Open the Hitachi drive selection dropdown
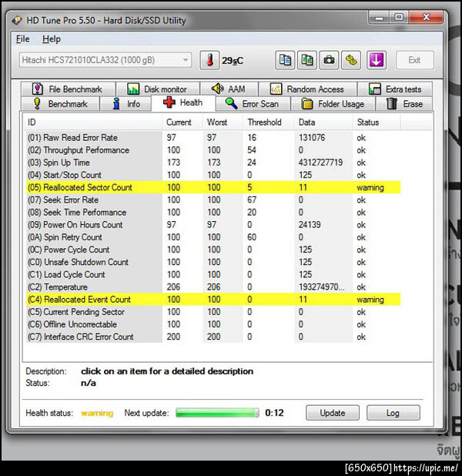This screenshot has width=462, height=476. pyautogui.click(x=105, y=60)
